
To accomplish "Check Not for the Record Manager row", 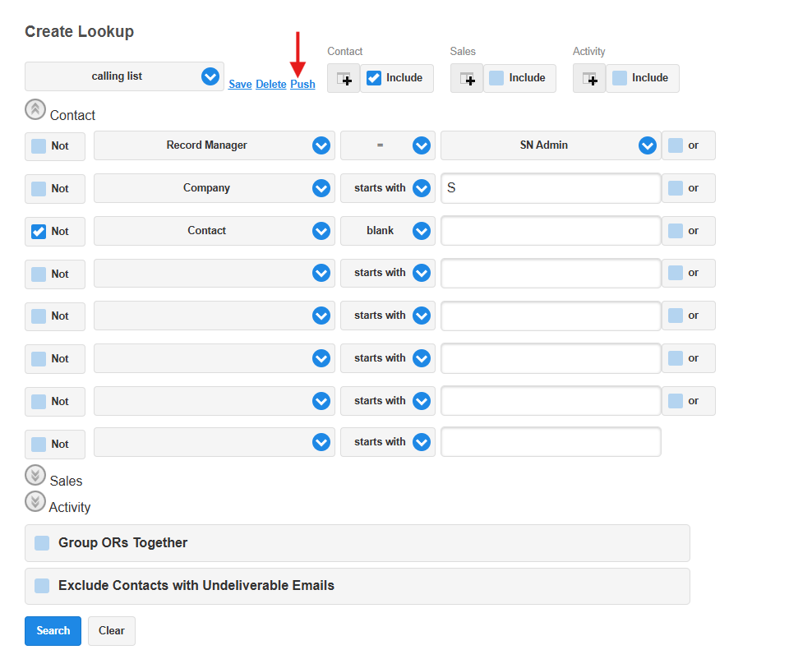I will (39, 146).
